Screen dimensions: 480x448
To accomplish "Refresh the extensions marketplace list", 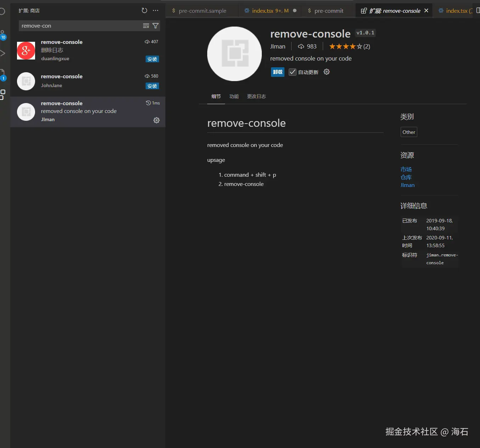I will coord(144,11).
